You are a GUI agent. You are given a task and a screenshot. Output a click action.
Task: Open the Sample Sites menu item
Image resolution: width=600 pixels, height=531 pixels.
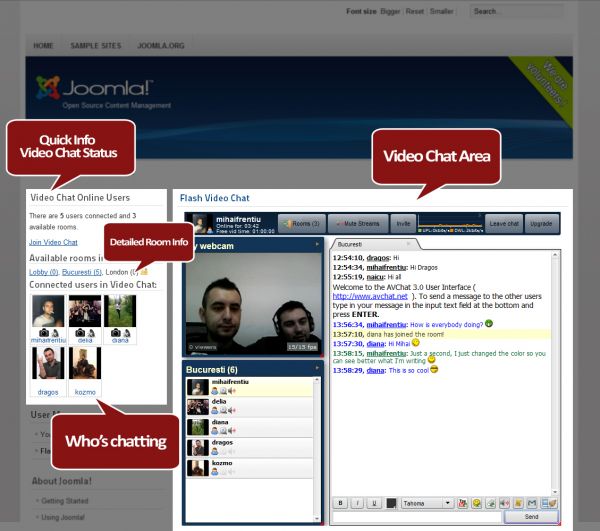point(96,46)
